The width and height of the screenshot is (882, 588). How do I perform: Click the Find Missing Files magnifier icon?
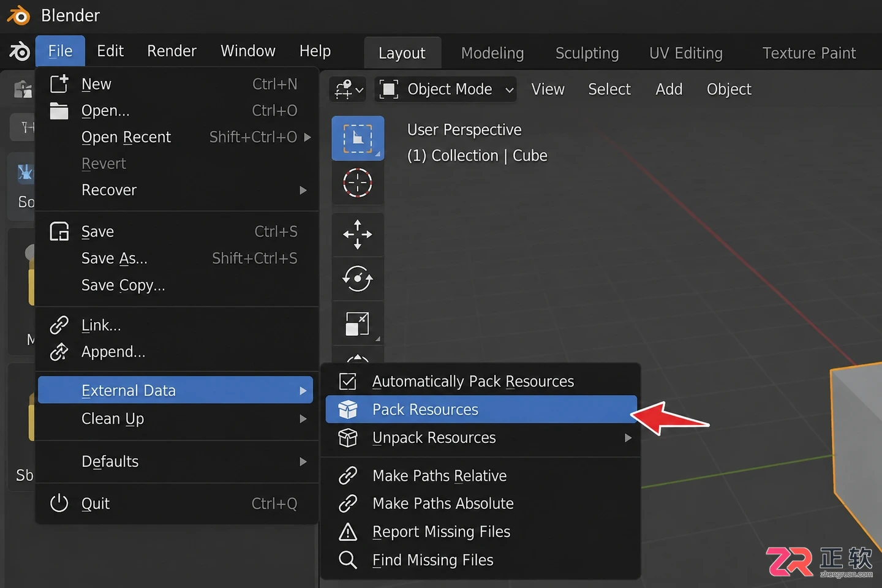pyautogui.click(x=348, y=560)
